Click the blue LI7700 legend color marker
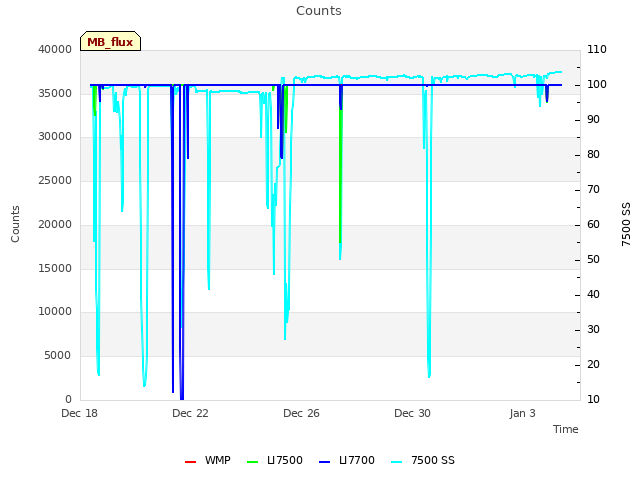The image size is (640, 480). tap(324, 462)
